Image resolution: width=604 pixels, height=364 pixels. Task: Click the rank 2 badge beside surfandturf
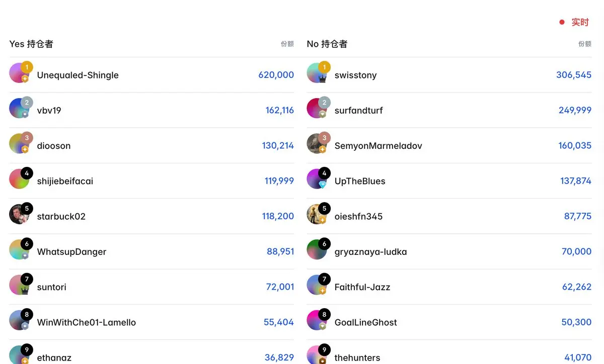325,103
